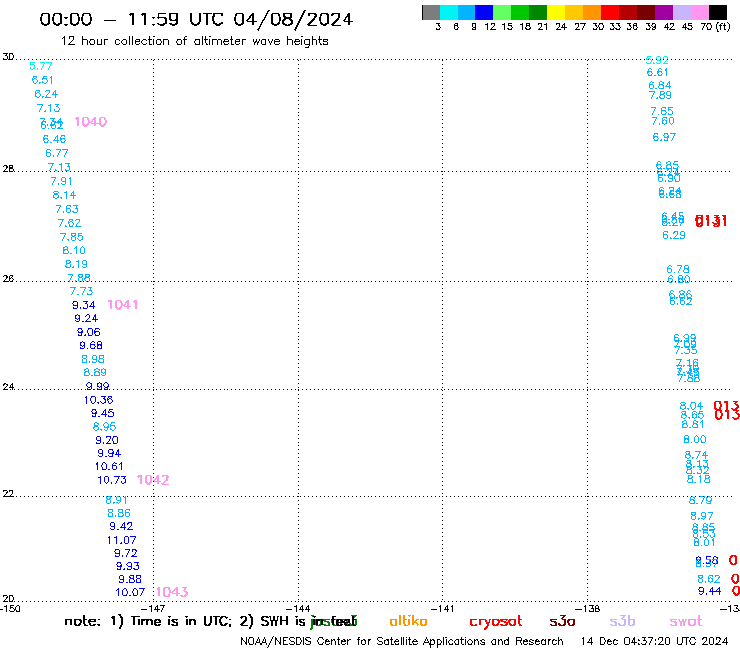Click the -141 longitude axis label
This screenshot has width=740, height=650.
tap(442, 608)
